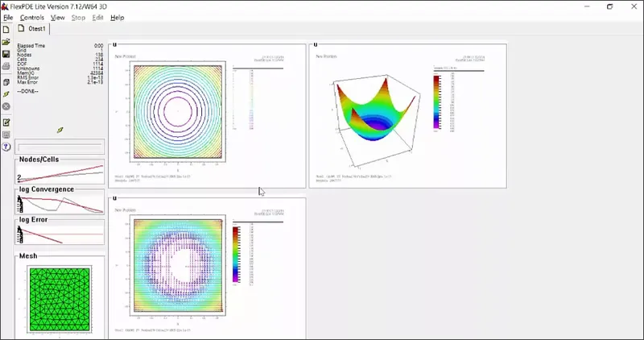Run the script with the toolbar lightning icon
644x340 pixels.
(6, 94)
